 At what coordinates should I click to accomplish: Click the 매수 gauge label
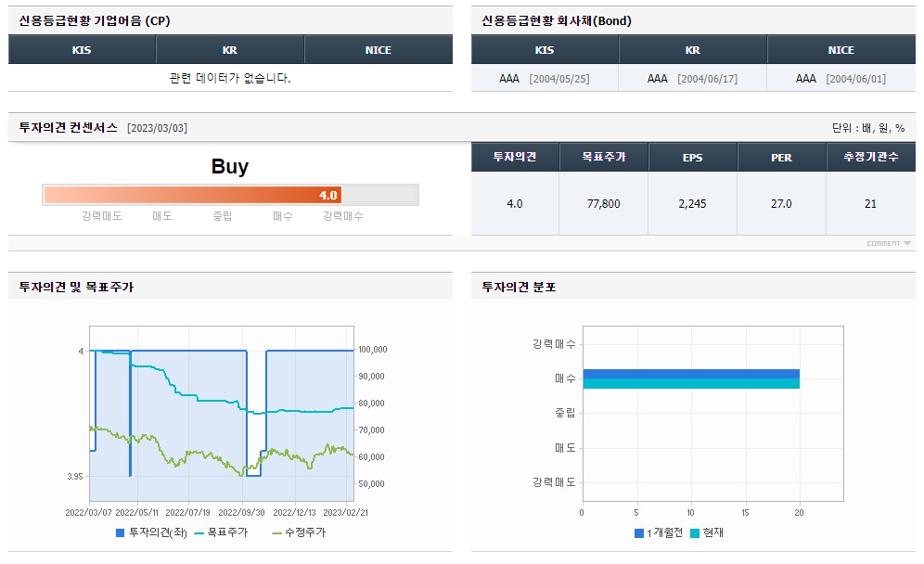[282, 216]
